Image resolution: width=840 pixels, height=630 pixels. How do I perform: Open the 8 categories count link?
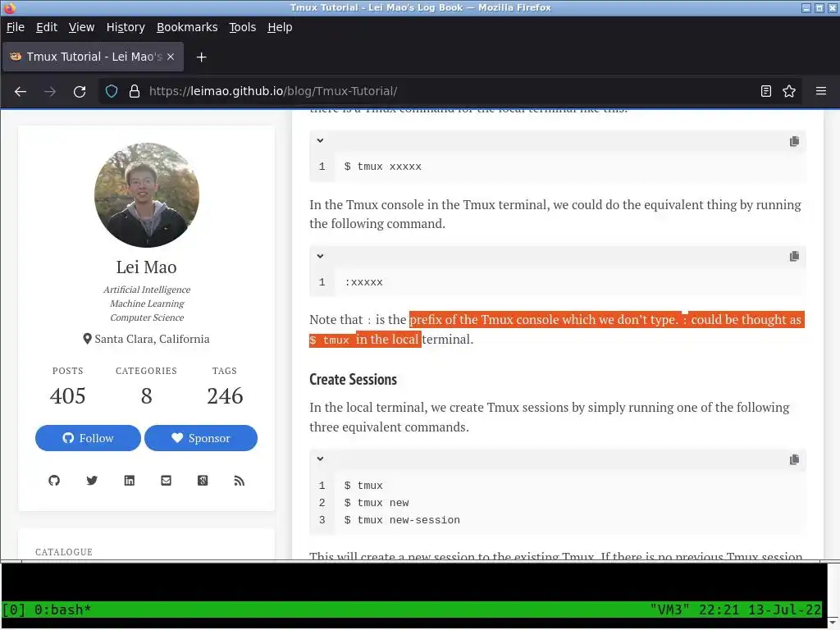pyautogui.click(x=146, y=396)
